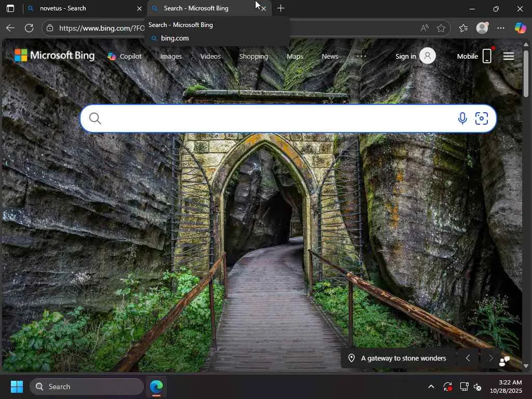Click the Read aloud icon in address bar

[x=424, y=28]
